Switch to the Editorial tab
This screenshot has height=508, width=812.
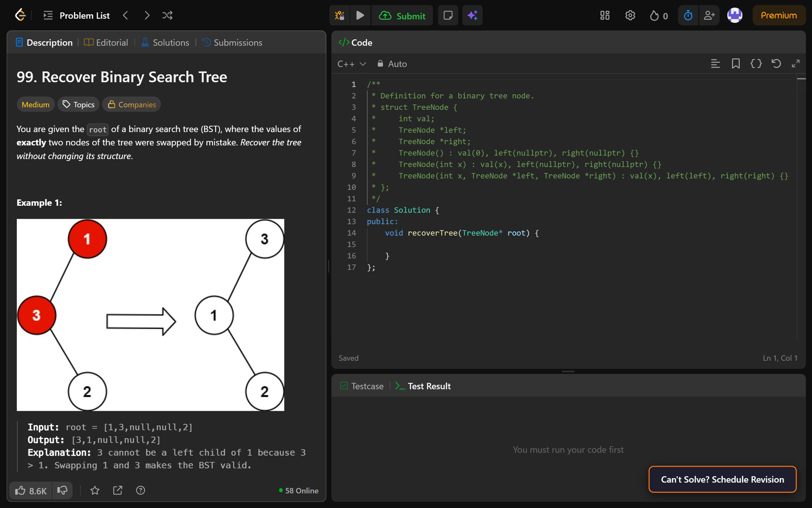(x=106, y=43)
